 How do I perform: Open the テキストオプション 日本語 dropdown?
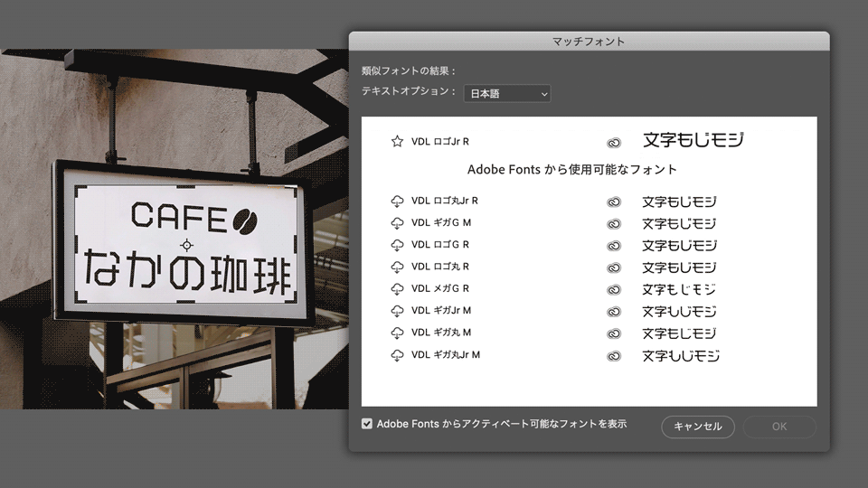tap(506, 93)
